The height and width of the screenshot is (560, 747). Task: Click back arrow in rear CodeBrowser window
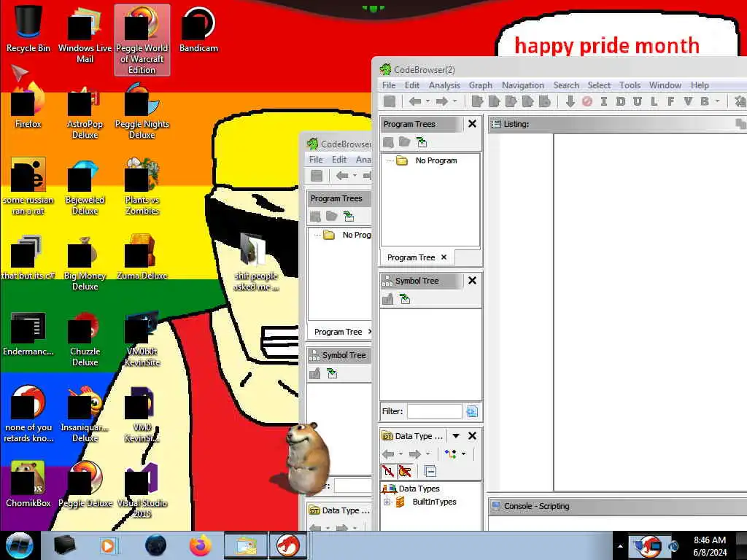(x=342, y=176)
